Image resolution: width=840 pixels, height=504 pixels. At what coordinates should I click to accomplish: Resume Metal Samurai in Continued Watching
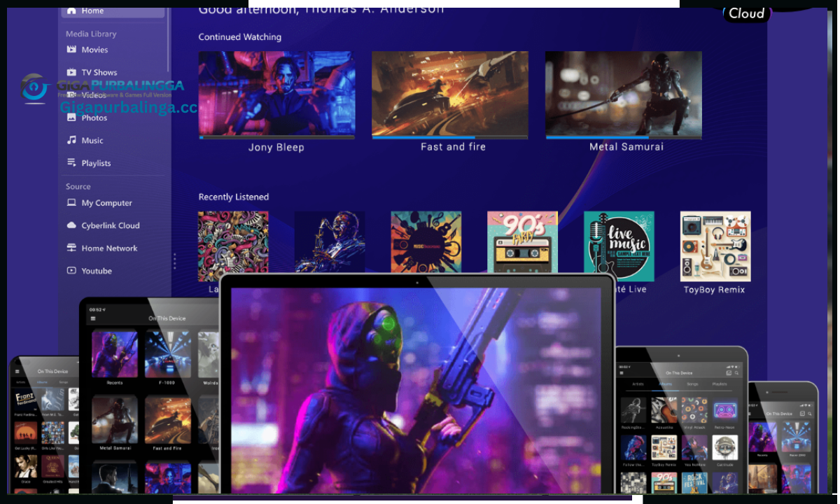coord(624,93)
